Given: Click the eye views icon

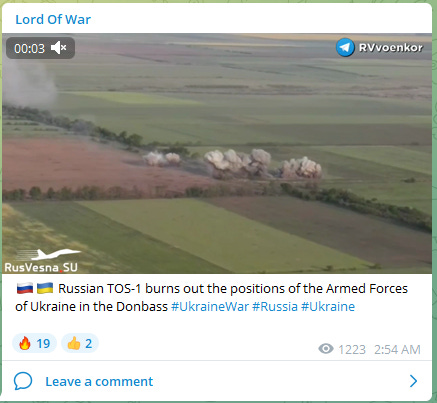Looking at the screenshot, I should coord(326,349).
